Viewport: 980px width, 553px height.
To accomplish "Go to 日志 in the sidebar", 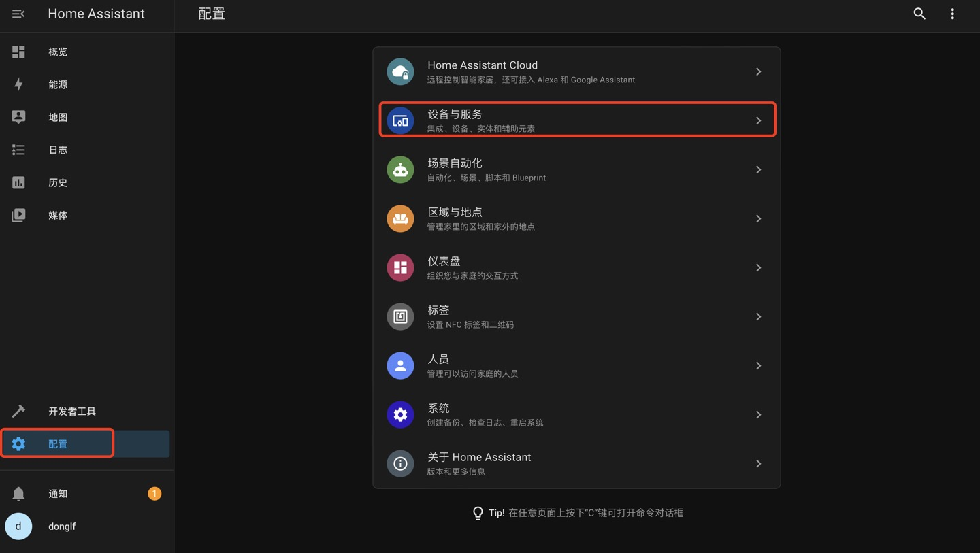I will pos(58,150).
